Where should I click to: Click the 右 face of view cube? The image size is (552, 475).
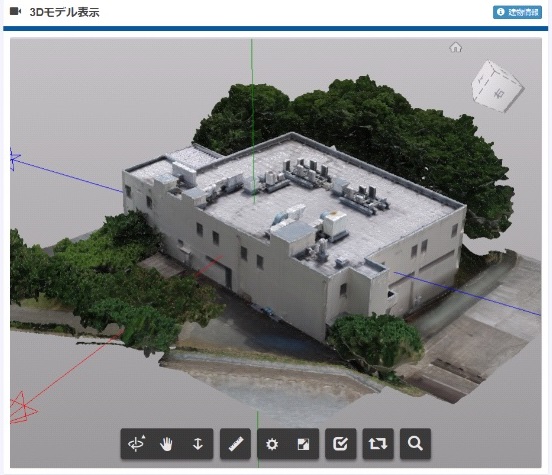point(500,94)
